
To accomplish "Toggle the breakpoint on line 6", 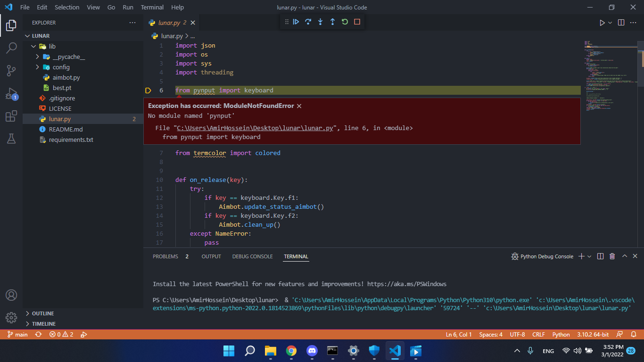I will tap(148, 90).
